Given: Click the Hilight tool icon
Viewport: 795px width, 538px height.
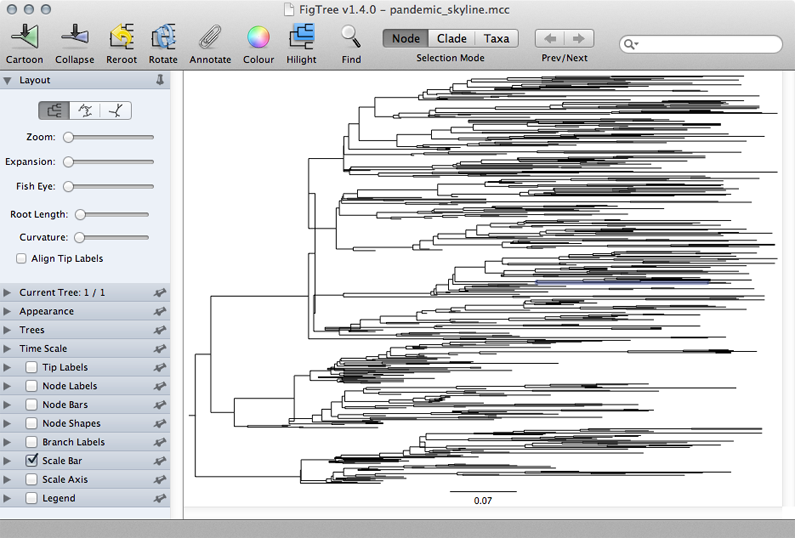Looking at the screenshot, I should click(x=302, y=37).
